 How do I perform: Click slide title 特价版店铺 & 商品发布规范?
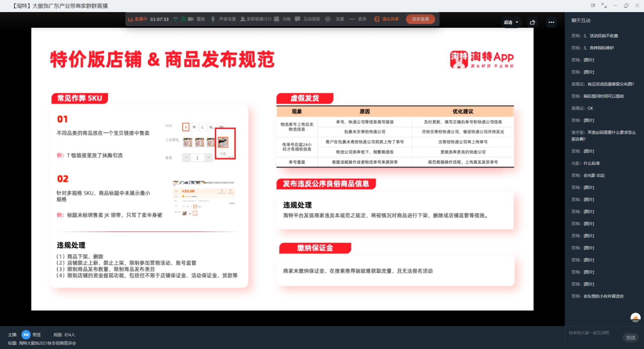tap(162, 60)
